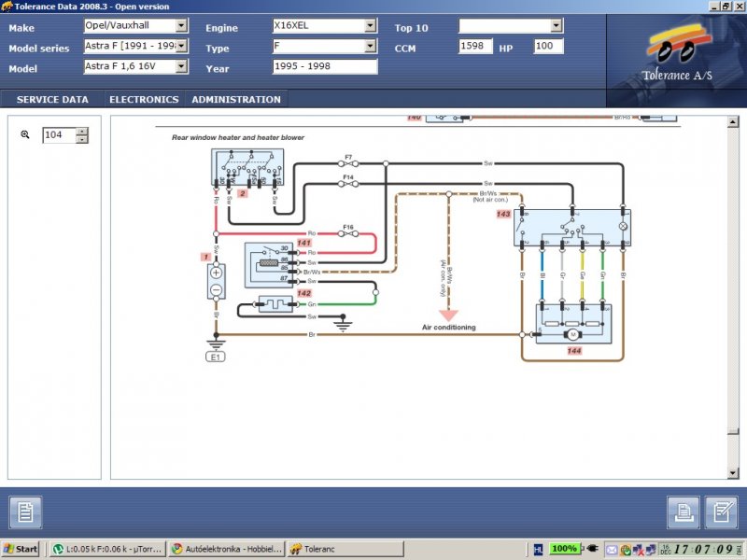The width and height of the screenshot is (747, 560).
Task: Click fuse F14 label in diagram
Action: pos(348,177)
